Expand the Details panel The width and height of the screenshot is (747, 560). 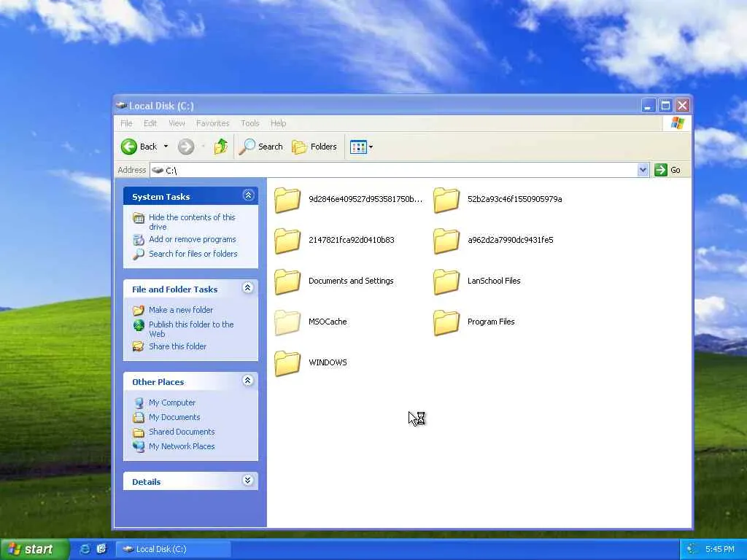click(x=248, y=481)
